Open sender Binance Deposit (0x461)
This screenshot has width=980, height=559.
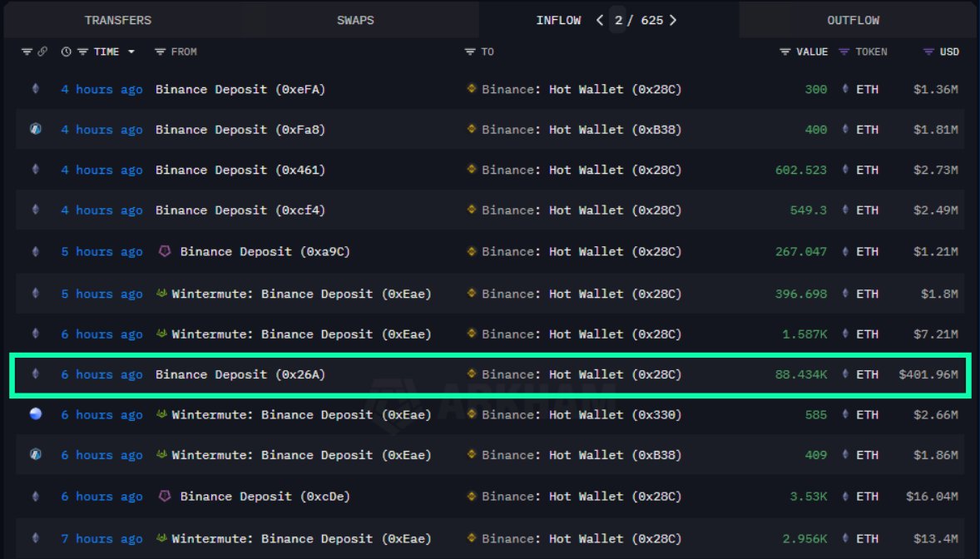point(240,170)
